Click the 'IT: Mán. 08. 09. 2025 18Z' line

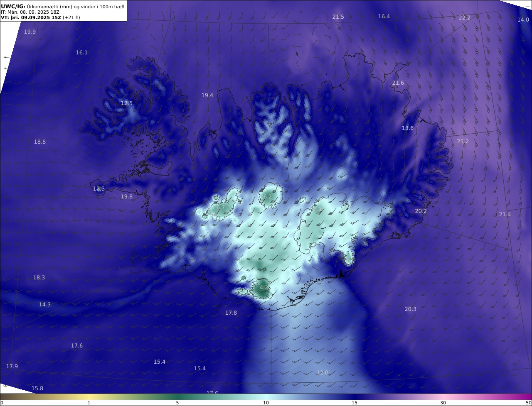pos(30,12)
